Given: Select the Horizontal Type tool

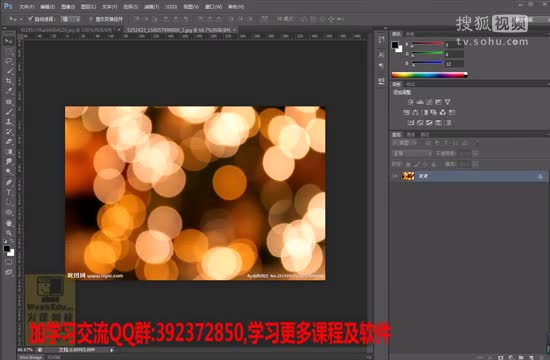Looking at the screenshot, I should click(x=9, y=192).
